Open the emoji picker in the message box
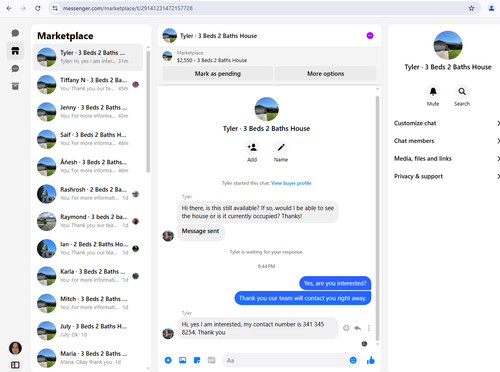 pos(353,360)
